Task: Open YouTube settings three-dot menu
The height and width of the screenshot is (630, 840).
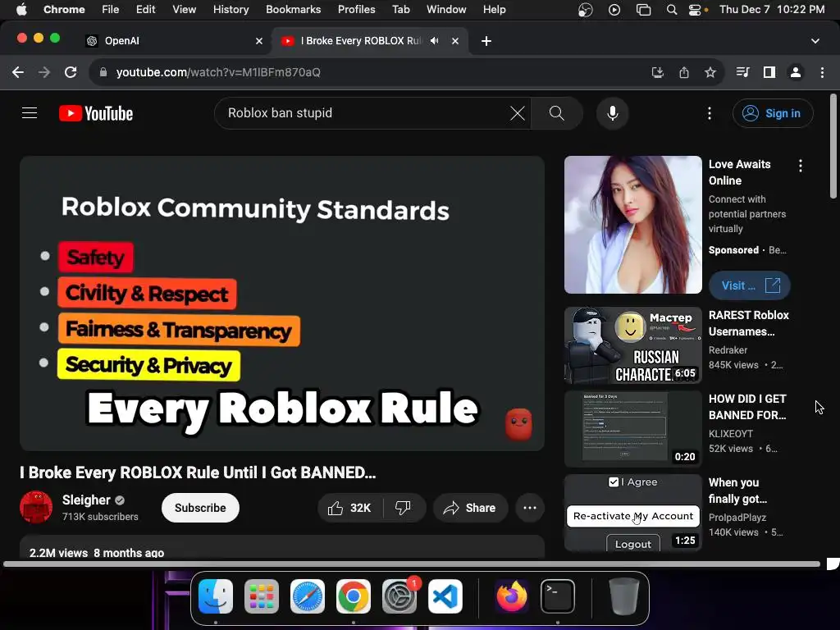Action: coord(710,113)
